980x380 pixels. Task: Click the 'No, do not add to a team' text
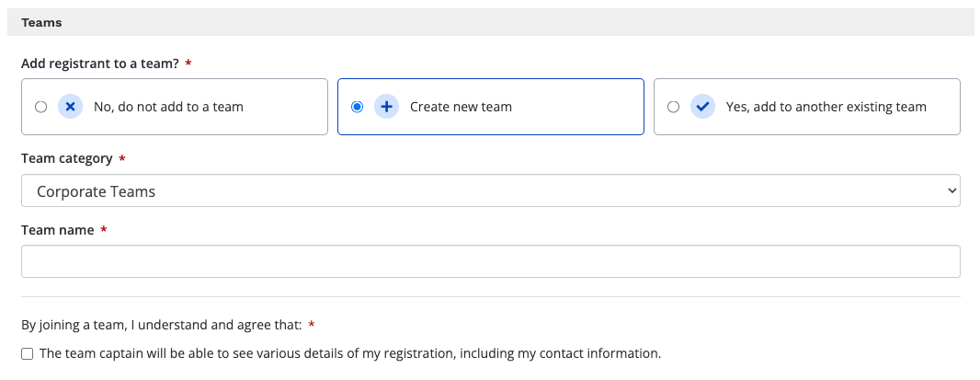coord(168,107)
